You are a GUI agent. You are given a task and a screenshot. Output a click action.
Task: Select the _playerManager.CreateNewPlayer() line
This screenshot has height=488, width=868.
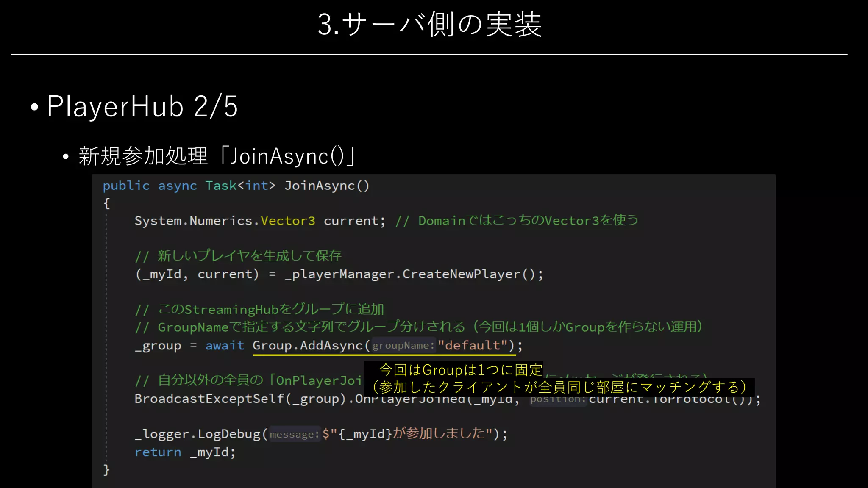[339, 274]
